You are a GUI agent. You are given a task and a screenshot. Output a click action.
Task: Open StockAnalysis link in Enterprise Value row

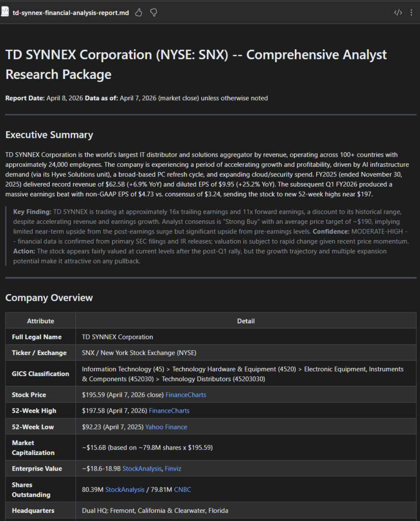point(142,469)
